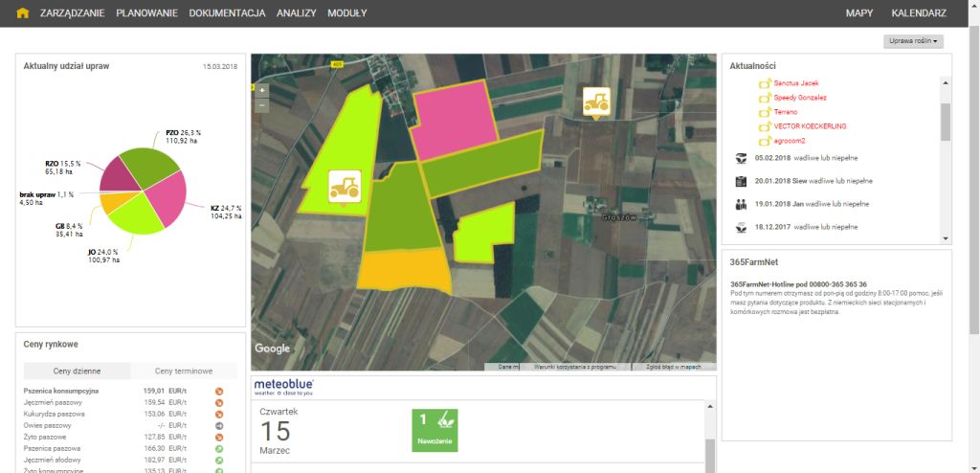Screen dimensions: 980x473
Task: Click machine icon beside VECTOR KOECKERLING
Action: pyautogui.click(x=765, y=126)
